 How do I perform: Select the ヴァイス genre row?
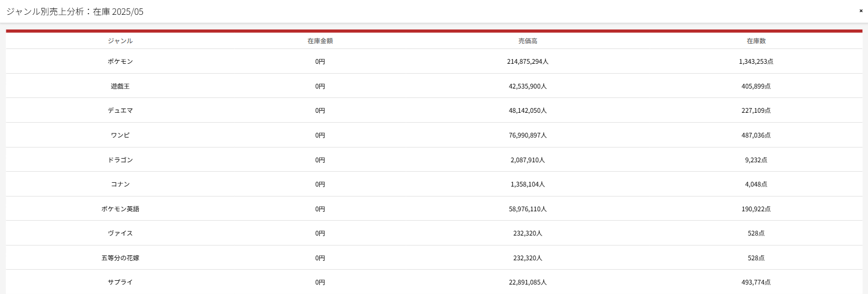(434, 233)
